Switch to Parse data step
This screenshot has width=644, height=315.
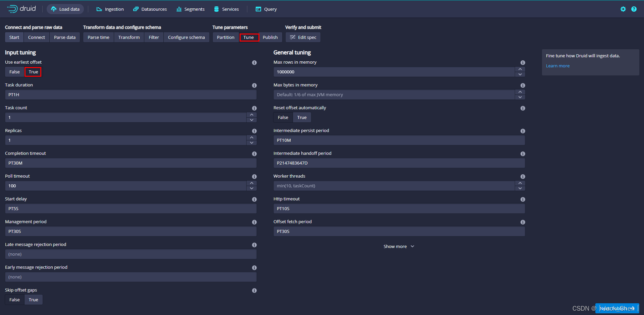65,37
